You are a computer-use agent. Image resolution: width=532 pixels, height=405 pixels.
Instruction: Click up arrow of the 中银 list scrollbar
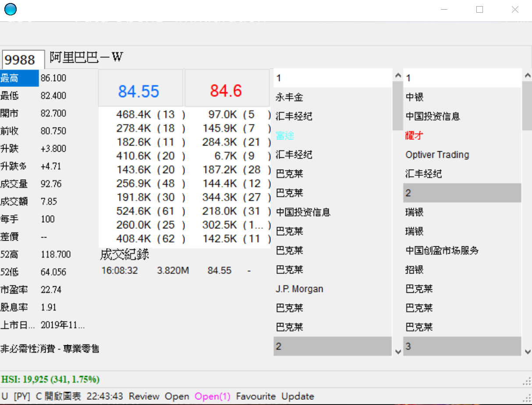click(x=527, y=75)
